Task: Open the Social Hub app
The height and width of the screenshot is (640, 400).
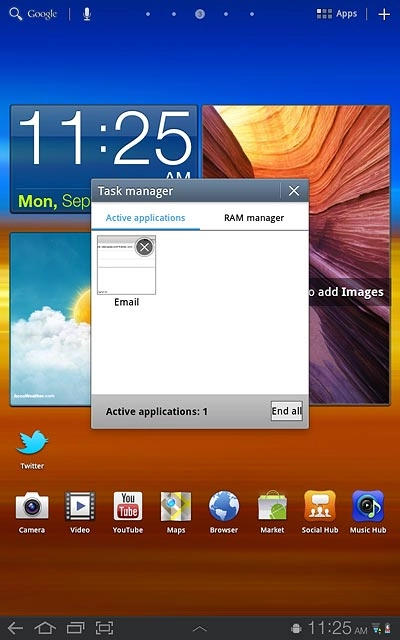Action: click(x=320, y=507)
